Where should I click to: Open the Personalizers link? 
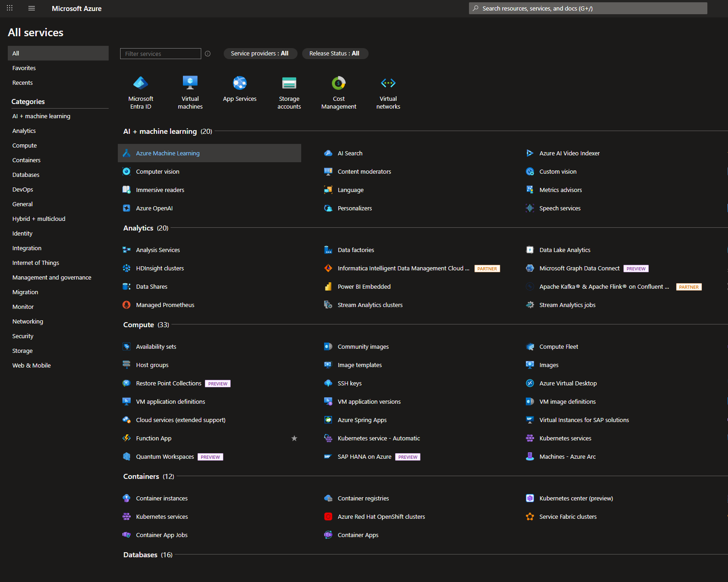[x=355, y=208]
